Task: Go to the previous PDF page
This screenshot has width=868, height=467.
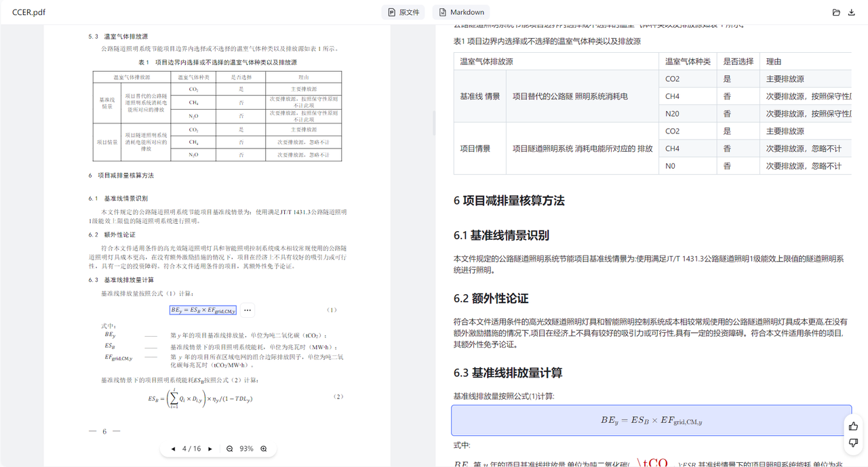Action: [x=173, y=449]
